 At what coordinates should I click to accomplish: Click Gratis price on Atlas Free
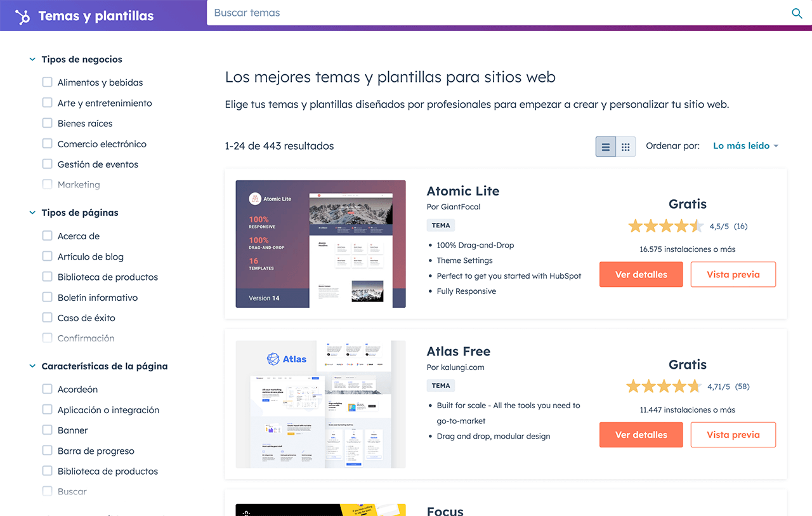pos(688,364)
